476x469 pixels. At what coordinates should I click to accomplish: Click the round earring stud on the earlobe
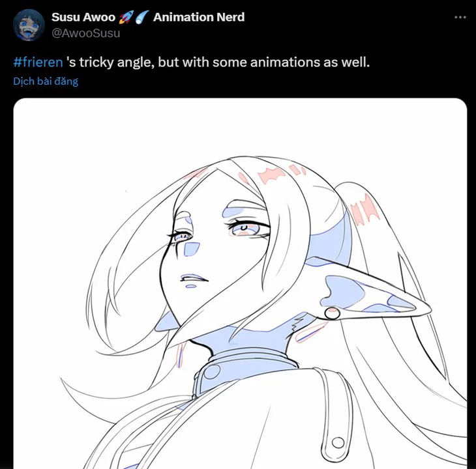tap(332, 313)
